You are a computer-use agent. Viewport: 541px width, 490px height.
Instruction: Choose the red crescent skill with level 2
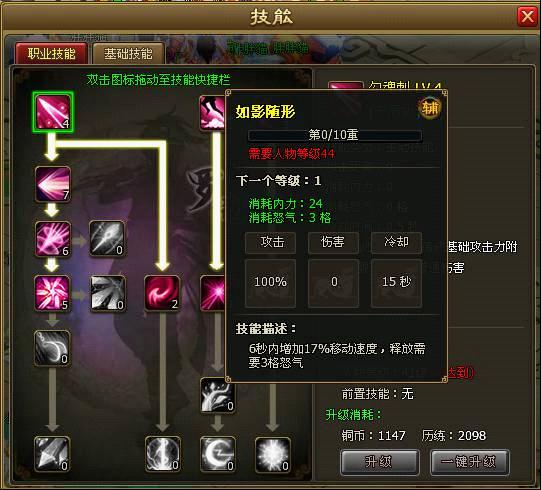[x=162, y=293]
